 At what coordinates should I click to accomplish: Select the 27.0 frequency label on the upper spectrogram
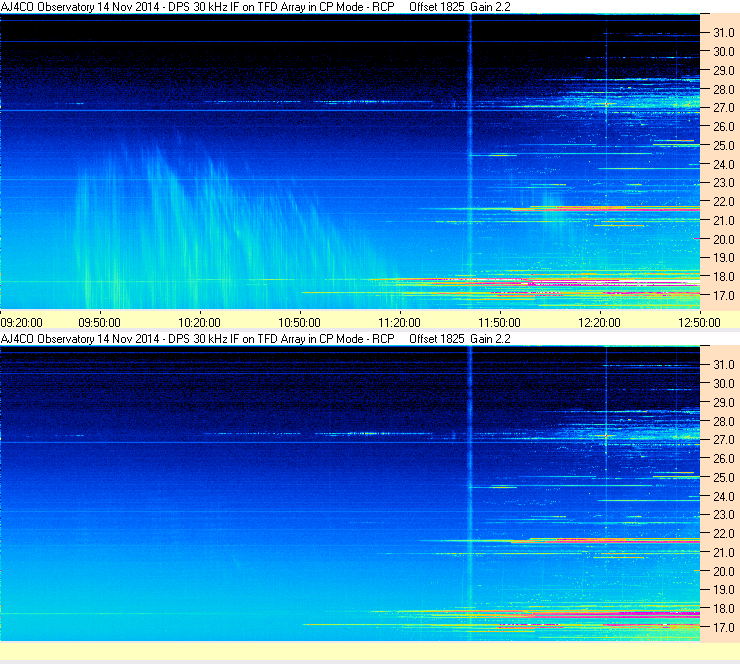point(723,108)
